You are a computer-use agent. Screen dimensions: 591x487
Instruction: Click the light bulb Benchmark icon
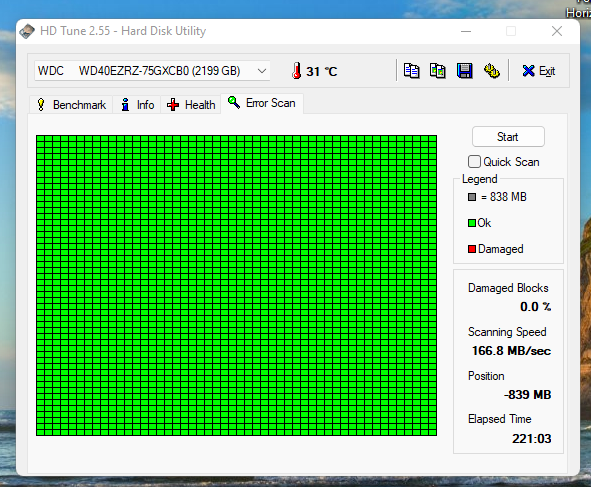[x=41, y=104]
